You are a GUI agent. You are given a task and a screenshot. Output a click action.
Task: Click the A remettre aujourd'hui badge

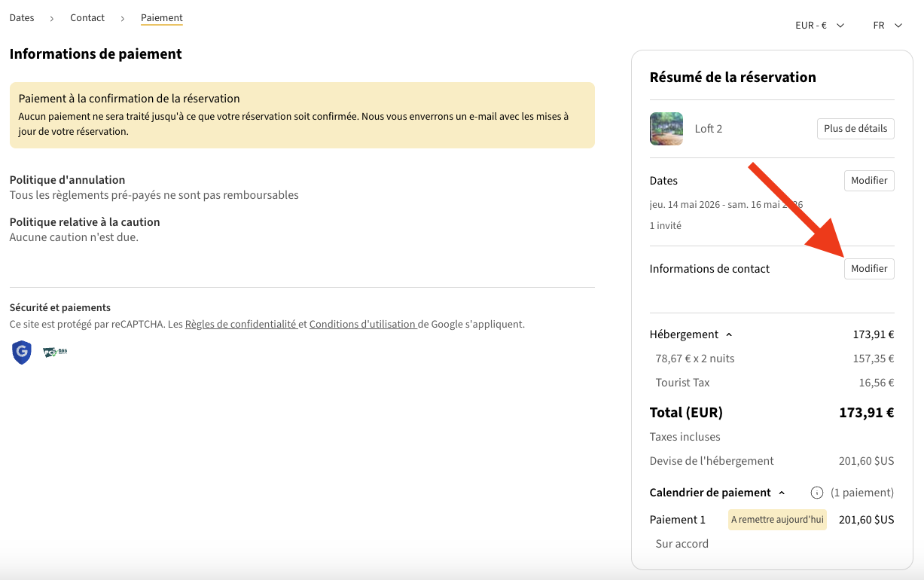[x=777, y=520]
